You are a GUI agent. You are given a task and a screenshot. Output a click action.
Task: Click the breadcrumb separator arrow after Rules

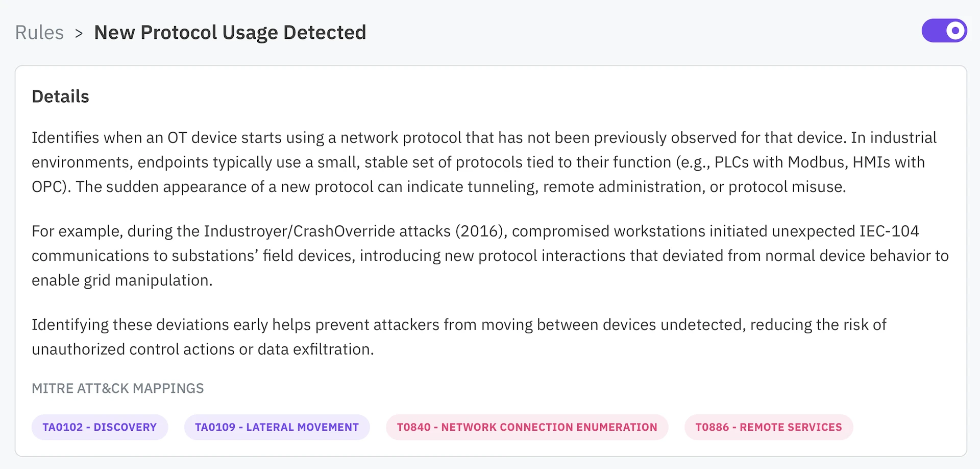(x=79, y=33)
